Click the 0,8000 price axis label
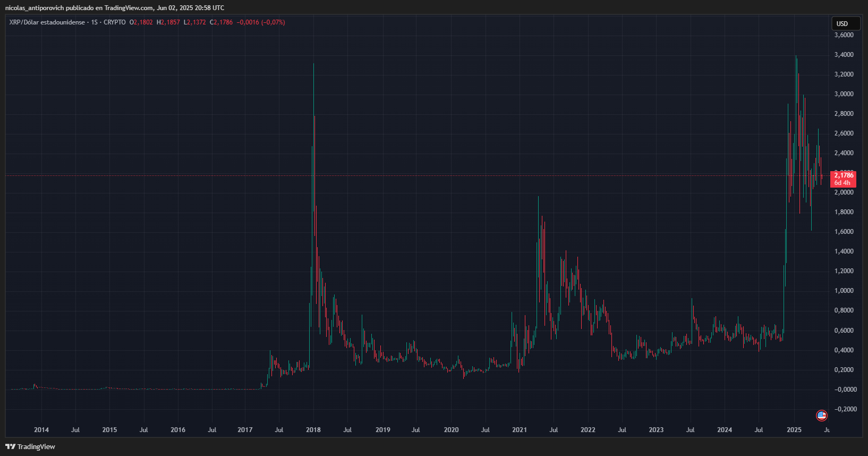The height and width of the screenshot is (456, 868). [844, 310]
